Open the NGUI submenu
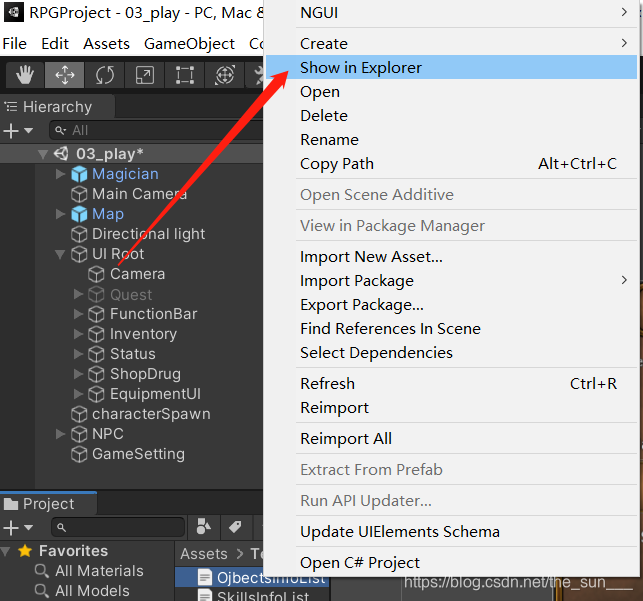643x601 pixels. (451, 13)
